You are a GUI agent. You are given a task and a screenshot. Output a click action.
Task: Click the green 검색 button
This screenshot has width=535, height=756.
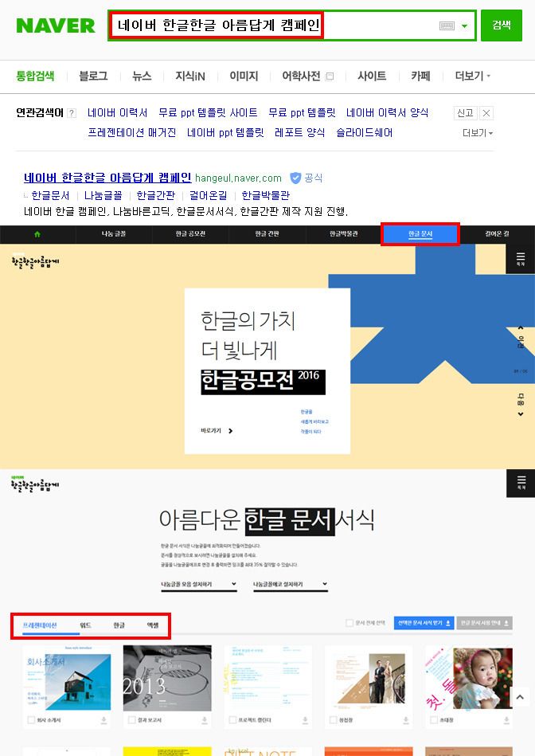point(502,25)
